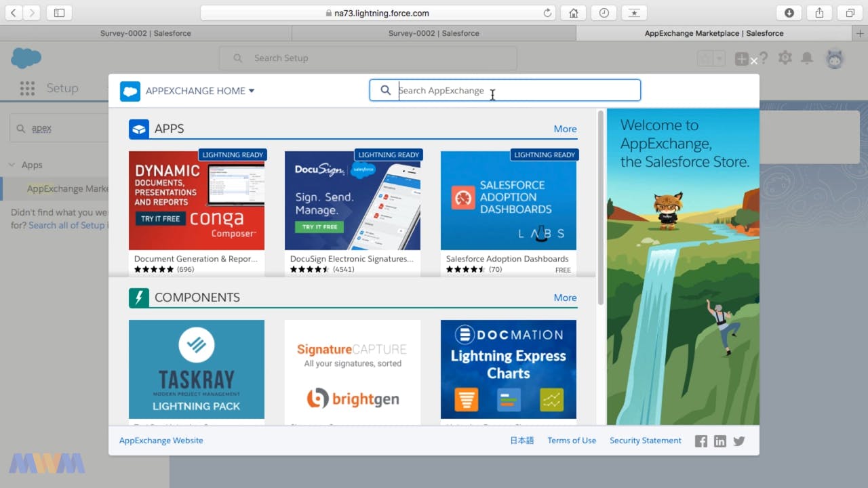Open AppExchange Twitter page icon
Viewport: 868px width, 488px height.
(x=739, y=441)
